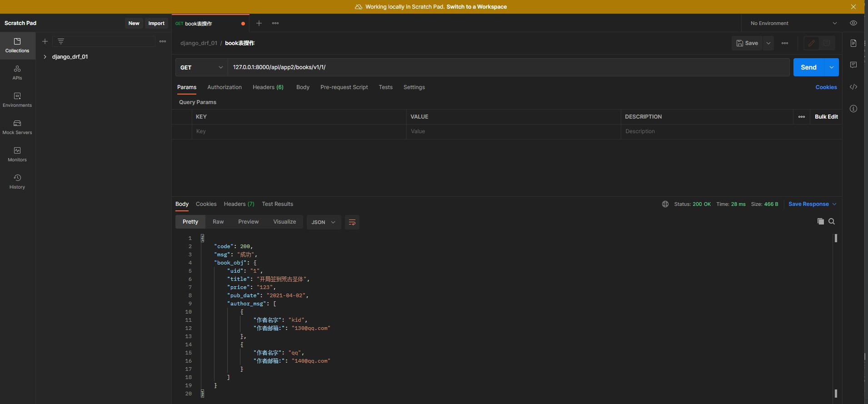The height and width of the screenshot is (404, 868).
Task: Open the Cookies link
Action: click(826, 87)
